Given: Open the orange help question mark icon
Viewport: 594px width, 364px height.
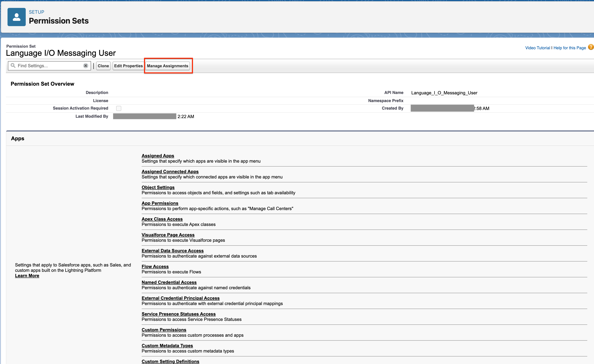Looking at the screenshot, I should [591, 47].
